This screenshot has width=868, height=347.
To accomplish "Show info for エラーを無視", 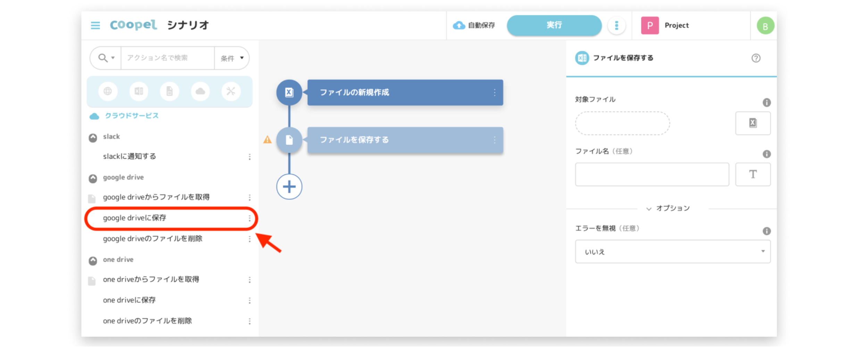I will pos(767,231).
